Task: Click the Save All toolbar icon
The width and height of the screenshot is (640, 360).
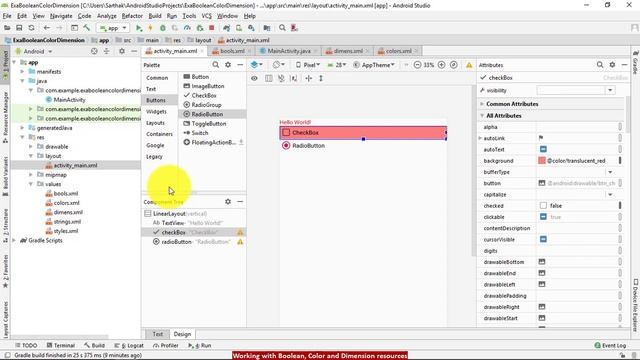Action: 19,28
